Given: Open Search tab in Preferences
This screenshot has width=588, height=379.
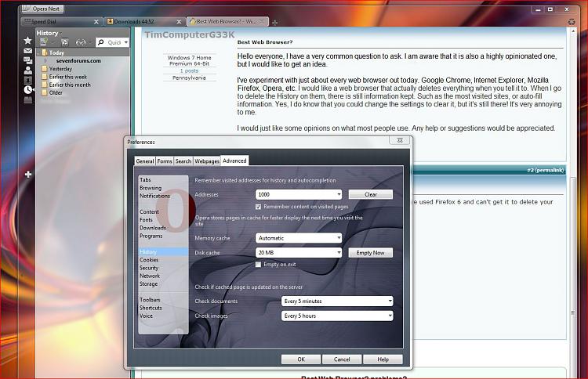Looking at the screenshot, I should [183, 161].
